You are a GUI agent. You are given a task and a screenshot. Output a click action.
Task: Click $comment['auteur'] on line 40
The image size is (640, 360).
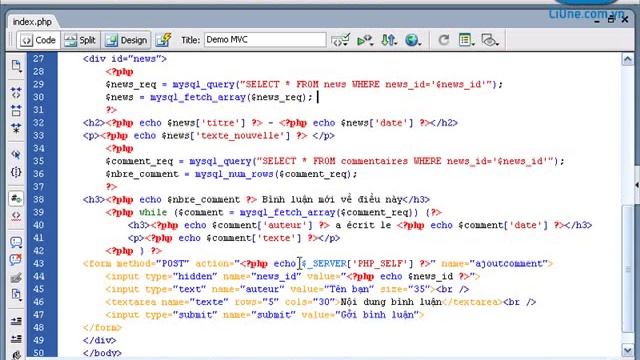(262, 225)
